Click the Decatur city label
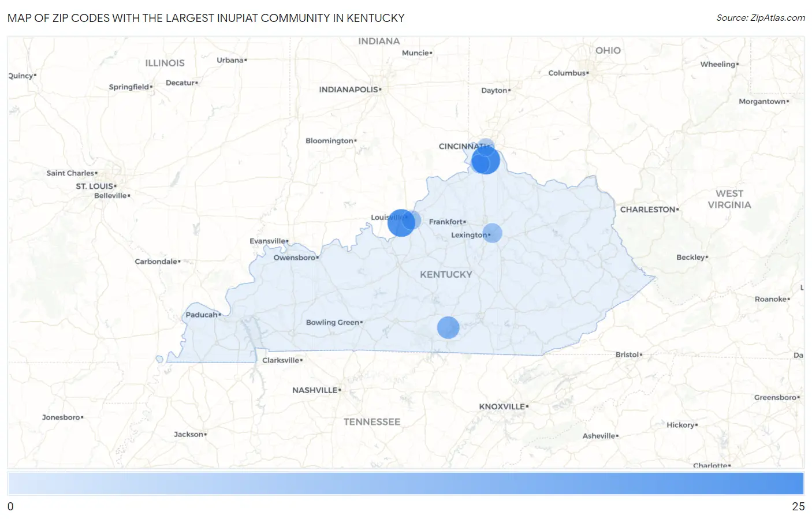 (x=180, y=83)
